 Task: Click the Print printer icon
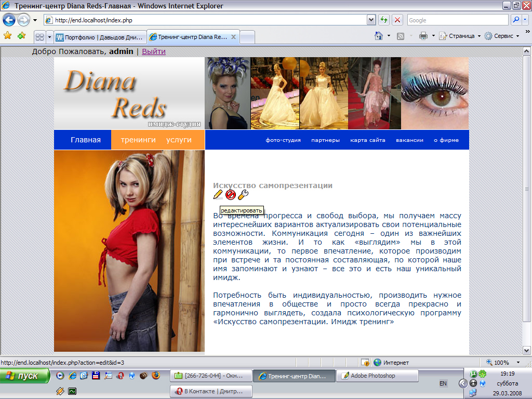423,36
